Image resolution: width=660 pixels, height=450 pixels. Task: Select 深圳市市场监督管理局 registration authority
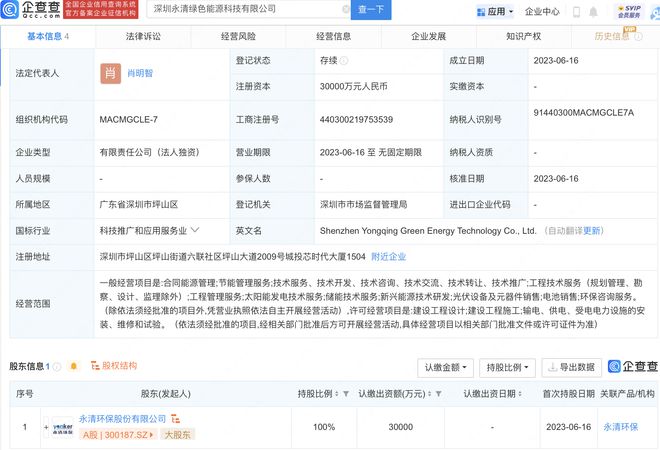pyautogui.click(x=363, y=205)
